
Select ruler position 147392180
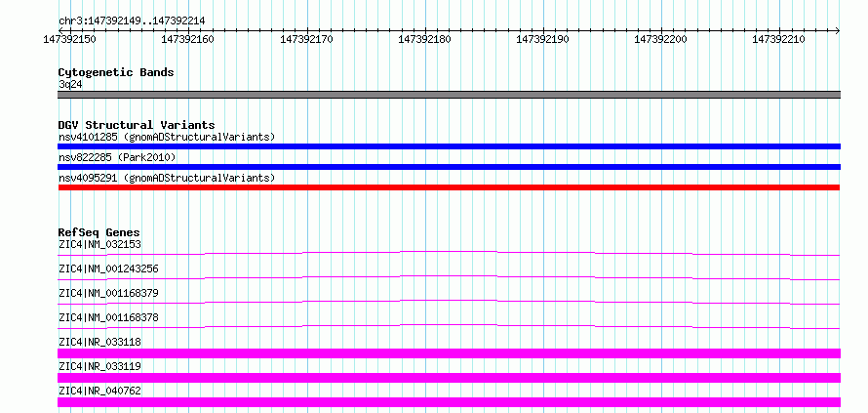424,39
